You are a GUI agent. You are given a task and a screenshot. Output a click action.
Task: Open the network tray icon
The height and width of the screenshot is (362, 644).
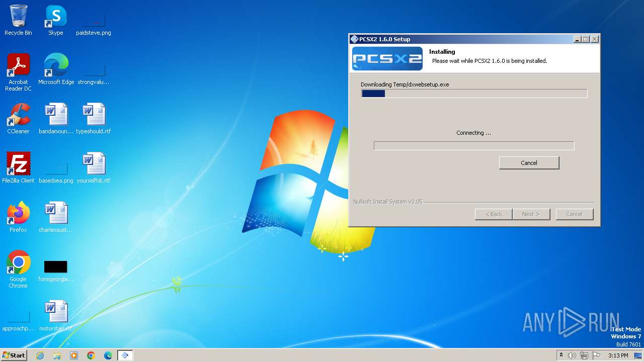[584, 355]
